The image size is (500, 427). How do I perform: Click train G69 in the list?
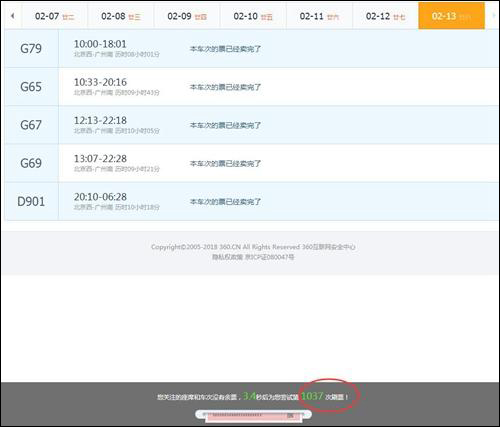31,163
